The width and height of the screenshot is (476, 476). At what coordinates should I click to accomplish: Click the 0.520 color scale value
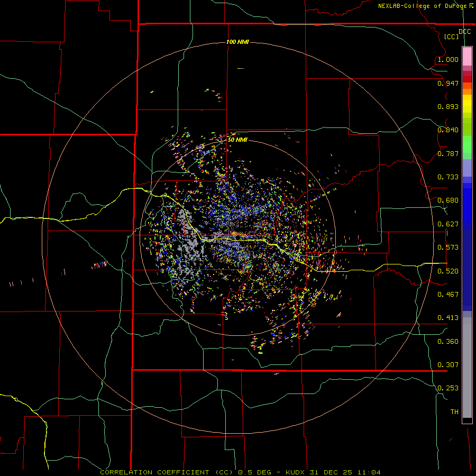pos(448,271)
